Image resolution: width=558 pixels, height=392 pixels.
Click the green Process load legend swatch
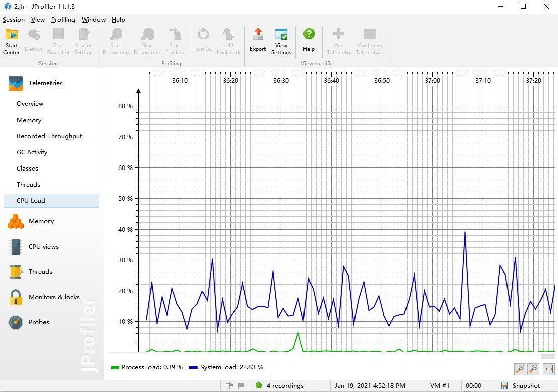(x=115, y=367)
